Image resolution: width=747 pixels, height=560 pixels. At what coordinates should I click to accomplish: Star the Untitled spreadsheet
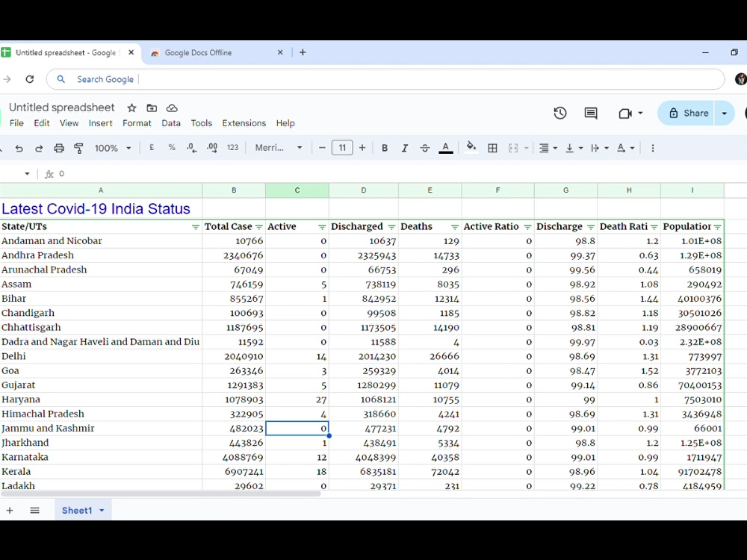click(132, 108)
